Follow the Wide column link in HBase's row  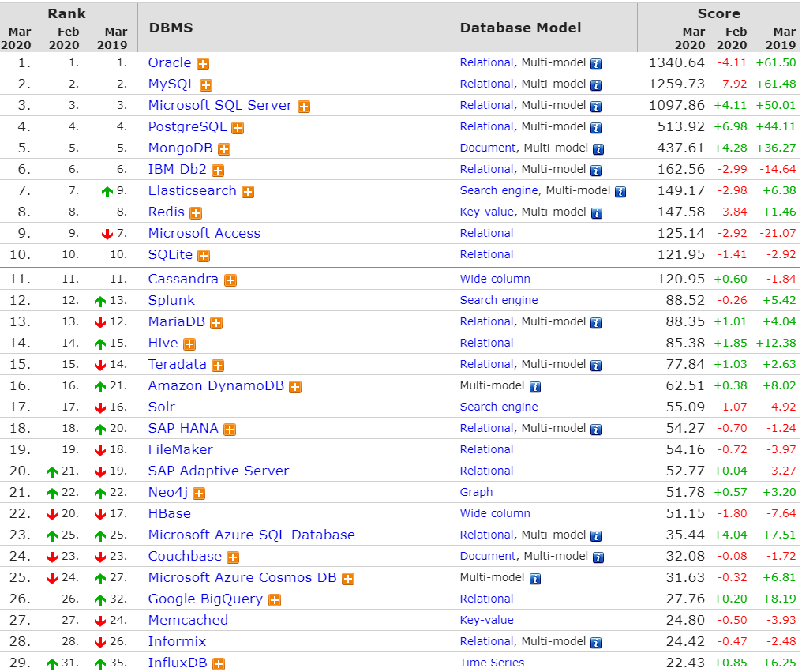click(495, 513)
